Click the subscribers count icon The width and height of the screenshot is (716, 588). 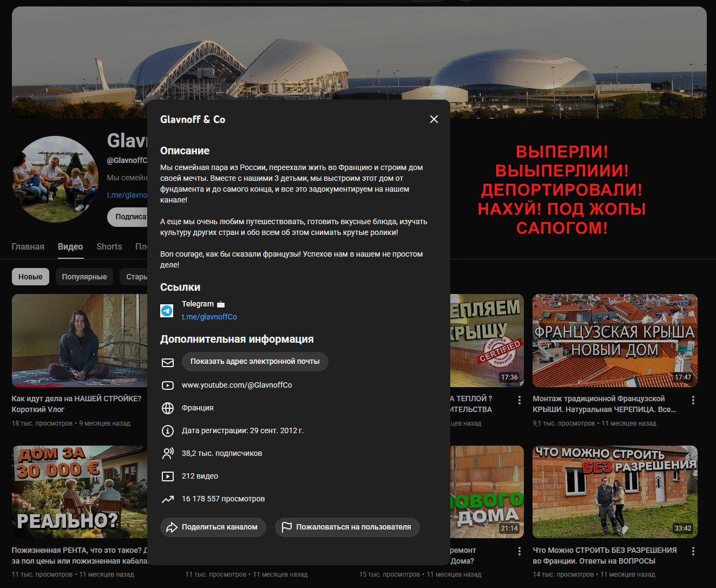(x=168, y=454)
